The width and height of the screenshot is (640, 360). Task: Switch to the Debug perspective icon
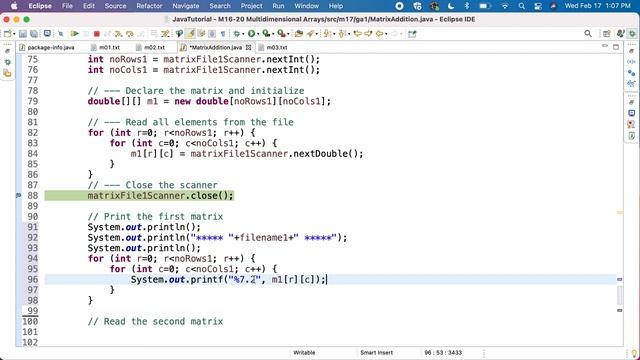632,33
